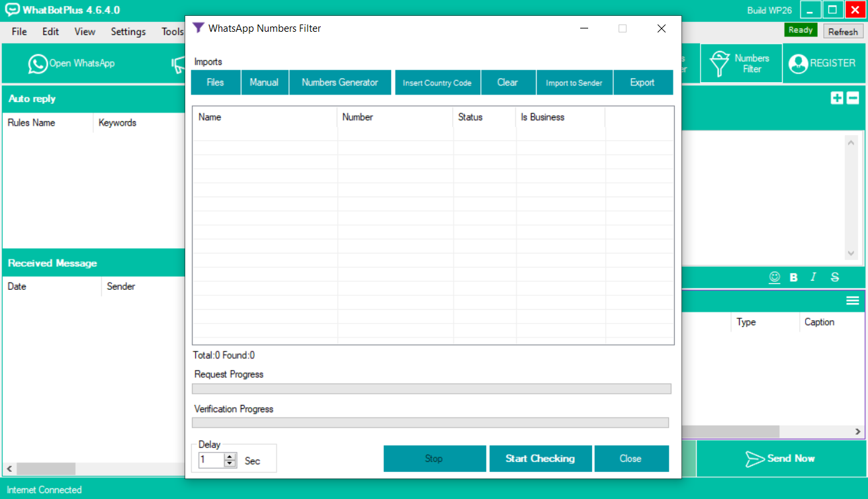Sort by the Name column header

265,117
